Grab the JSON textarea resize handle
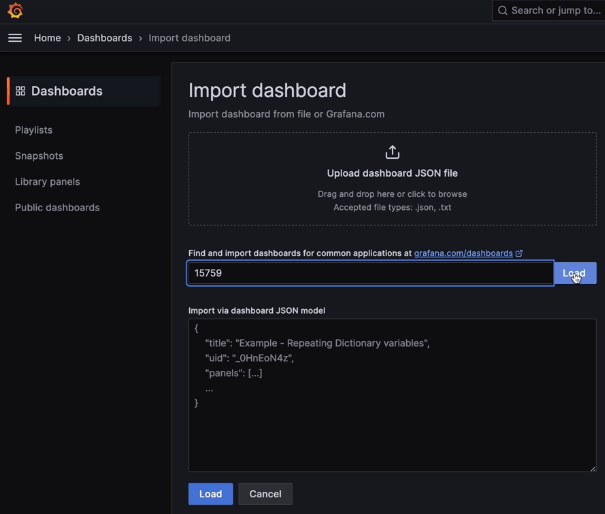Image resolution: width=605 pixels, height=514 pixels. click(591, 466)
